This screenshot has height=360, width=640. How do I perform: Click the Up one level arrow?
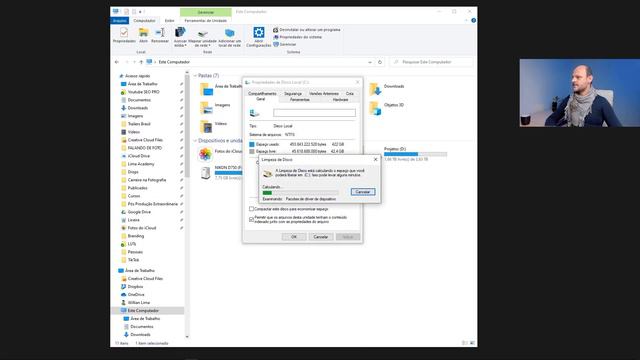[x=141, y=62]
